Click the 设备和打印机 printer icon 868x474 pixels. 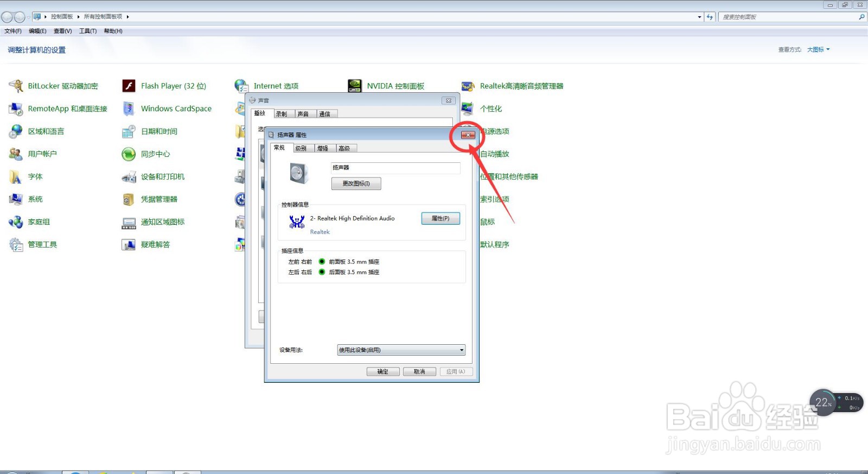129,177
